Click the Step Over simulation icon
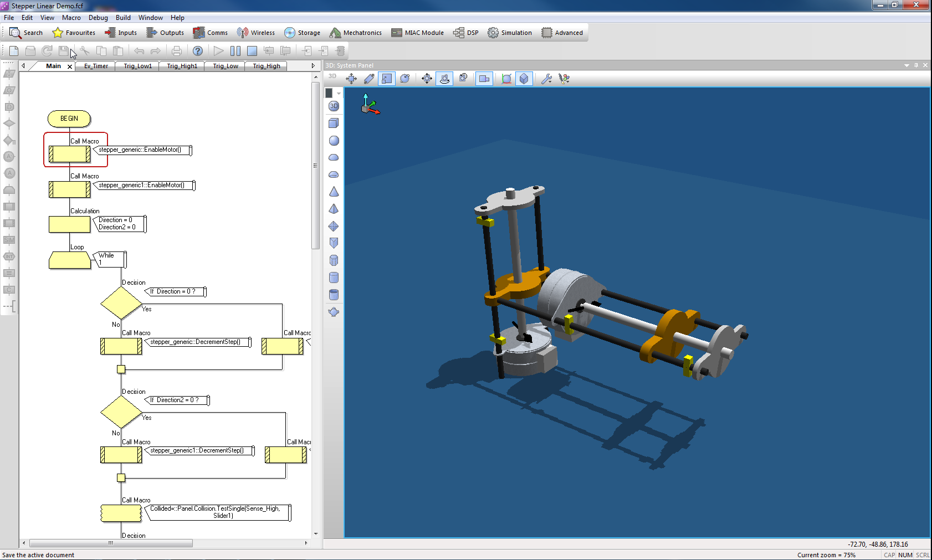 tap(285, 51)
